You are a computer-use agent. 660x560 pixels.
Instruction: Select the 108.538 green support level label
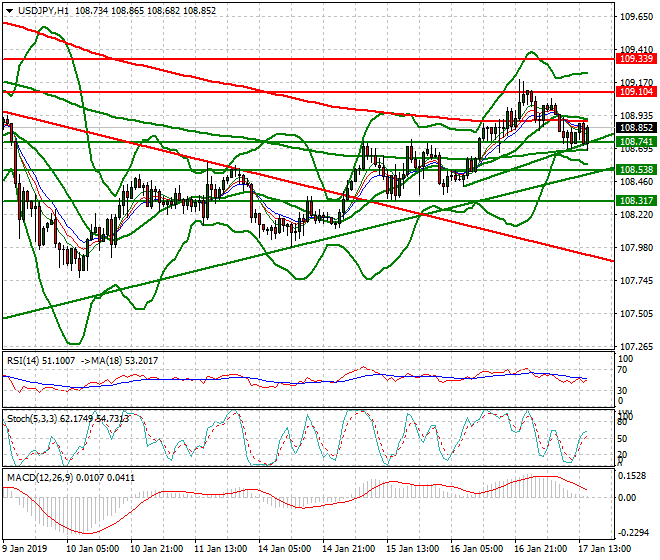[636, 170]
